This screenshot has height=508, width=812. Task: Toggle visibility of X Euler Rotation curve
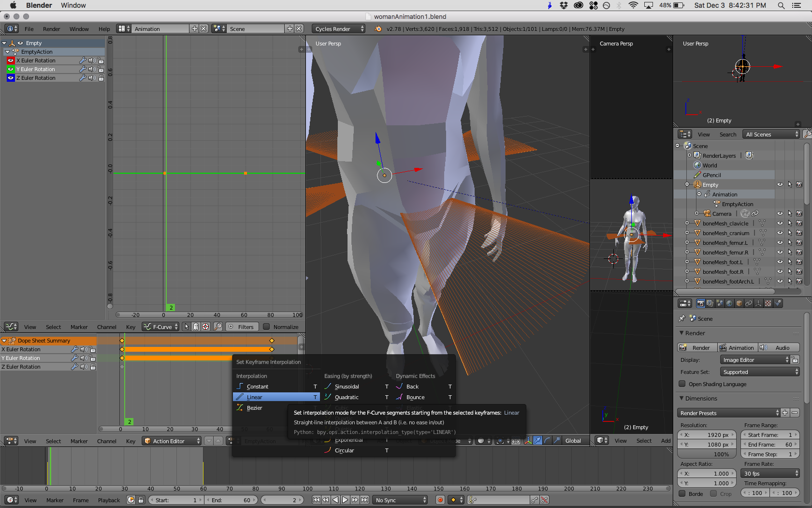11,60
